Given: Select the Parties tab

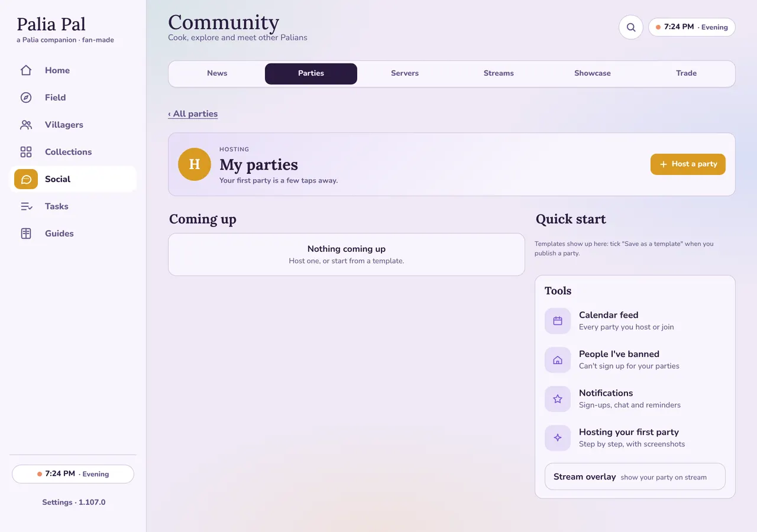Looking at the screenshot, I should click(311, 73).
